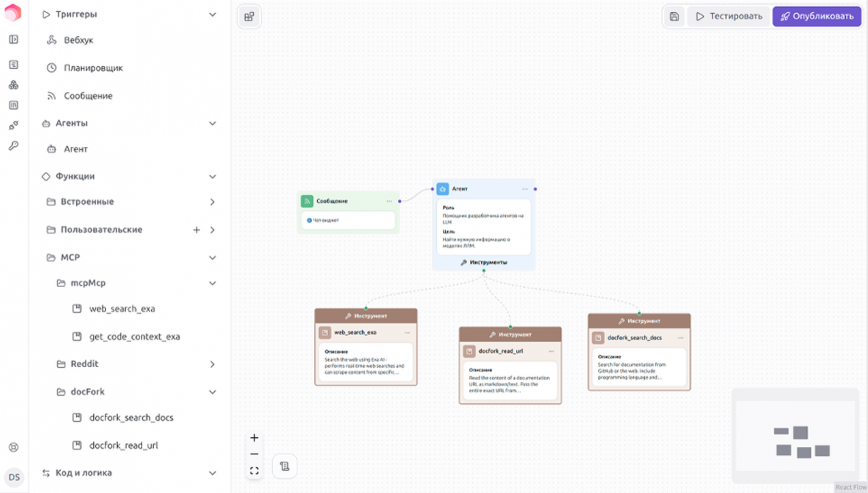This screenshot has height=493, width=868.
Task: Click the Тестировать button
Action: tap(729, 17)
